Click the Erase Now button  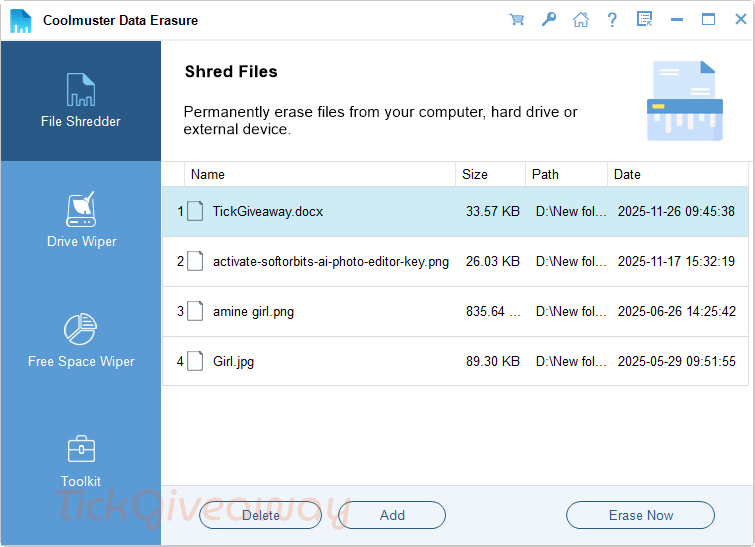(x=640, y=515)
